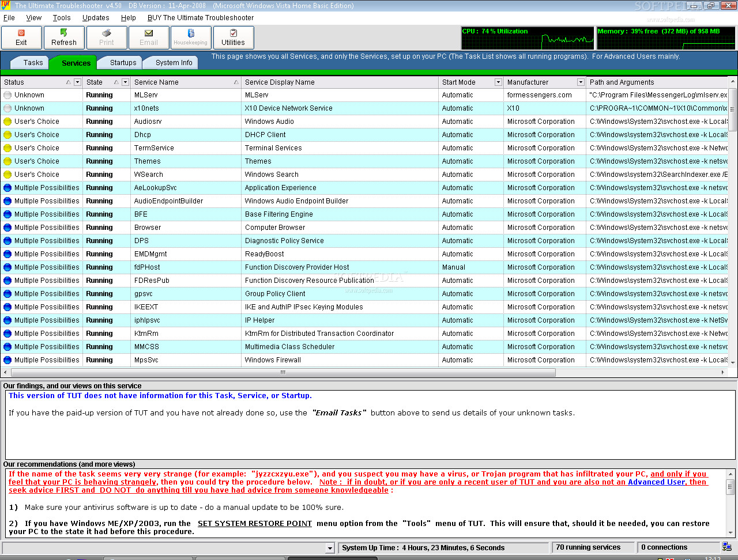Click the Email toolbar button
738x560 pixels.
(x=149, y=38)
